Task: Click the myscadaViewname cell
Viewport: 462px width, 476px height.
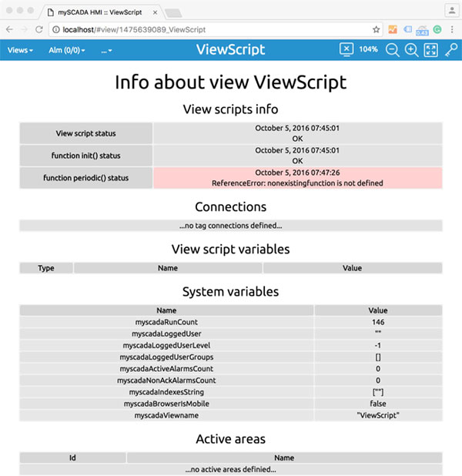Action: click(166, 415)
